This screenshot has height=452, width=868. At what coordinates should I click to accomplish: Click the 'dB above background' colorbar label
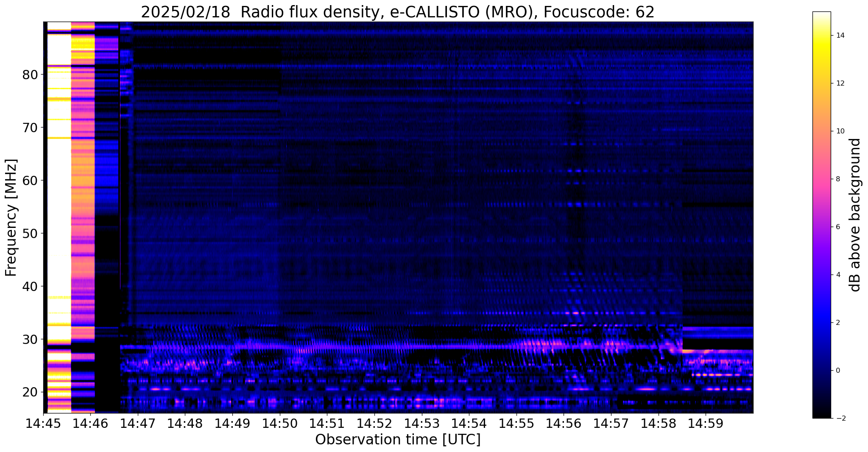click(x=856, y=215)
